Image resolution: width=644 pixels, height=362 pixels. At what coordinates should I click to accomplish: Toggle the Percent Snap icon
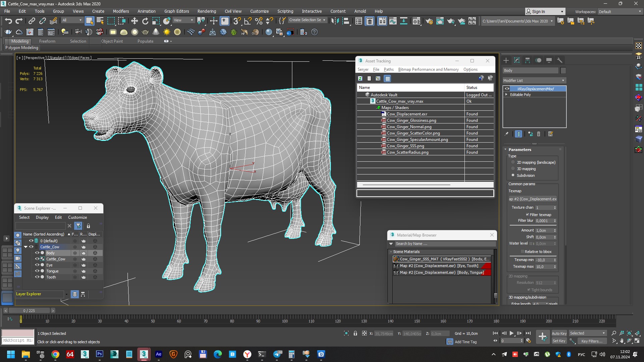pos(258,21)
